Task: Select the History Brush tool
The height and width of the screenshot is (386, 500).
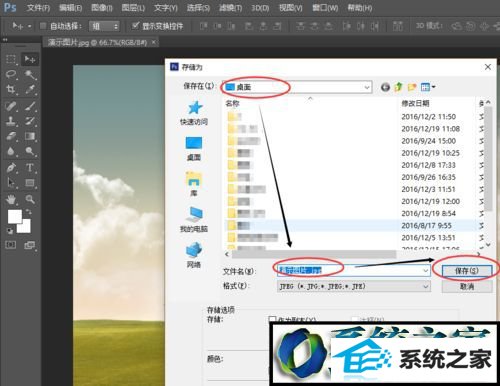Action: (30, 121)
